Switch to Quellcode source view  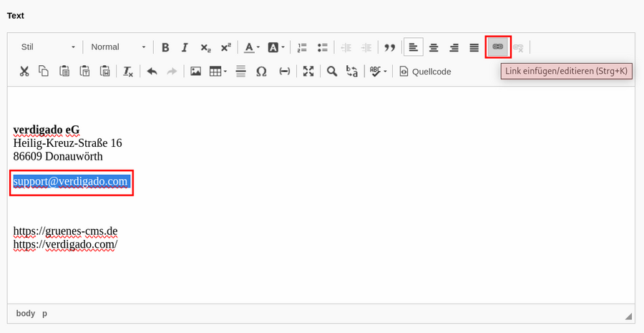point(425,72)
